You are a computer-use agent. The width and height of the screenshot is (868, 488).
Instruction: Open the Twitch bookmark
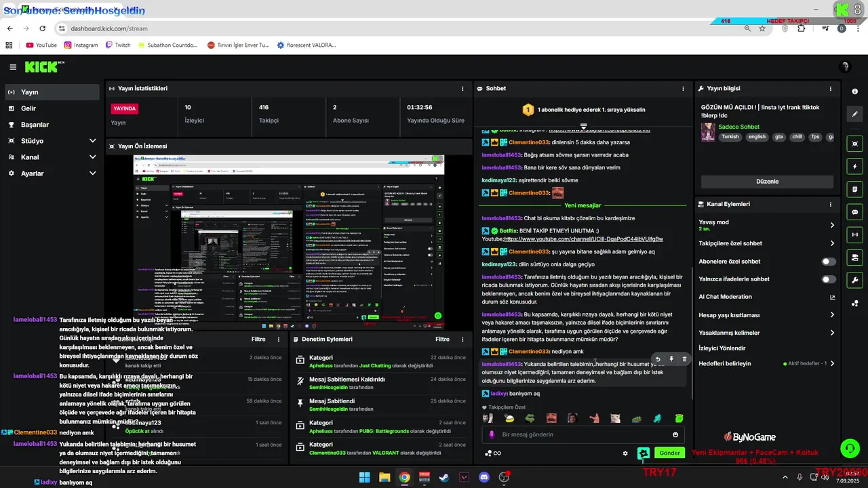click(118, 45)
